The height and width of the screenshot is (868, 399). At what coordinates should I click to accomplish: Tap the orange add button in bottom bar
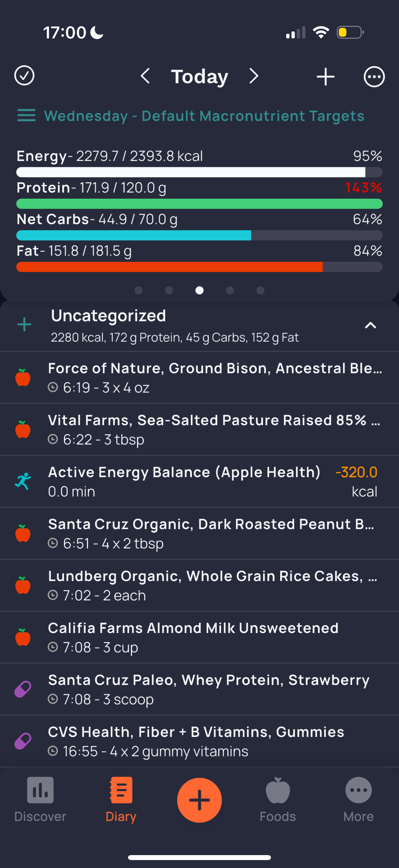tap(199, 800)
